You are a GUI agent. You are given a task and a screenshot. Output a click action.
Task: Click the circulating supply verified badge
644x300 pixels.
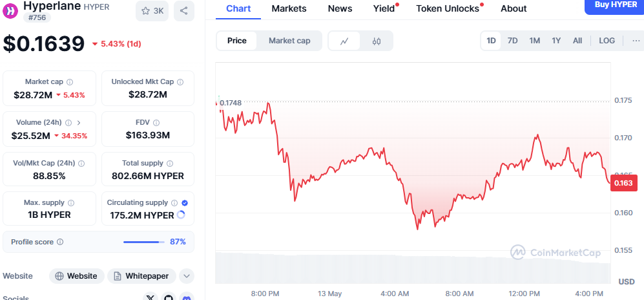(185, 202)
